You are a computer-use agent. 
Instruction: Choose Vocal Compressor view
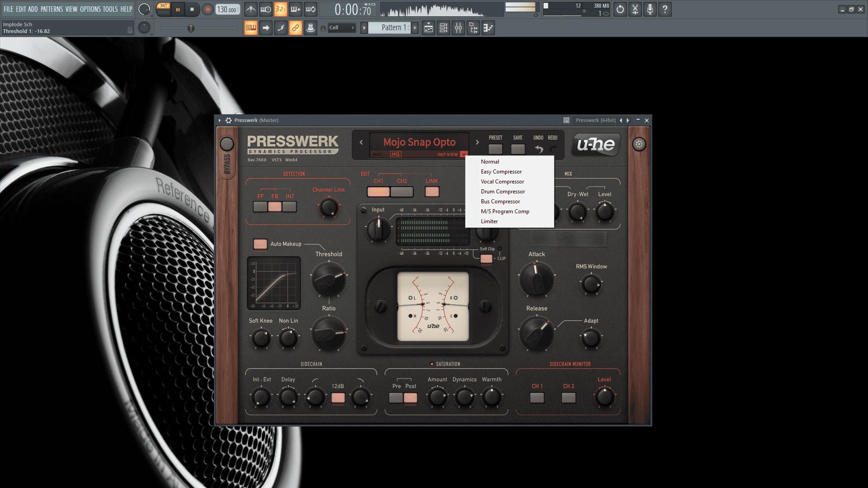[509, 182]
